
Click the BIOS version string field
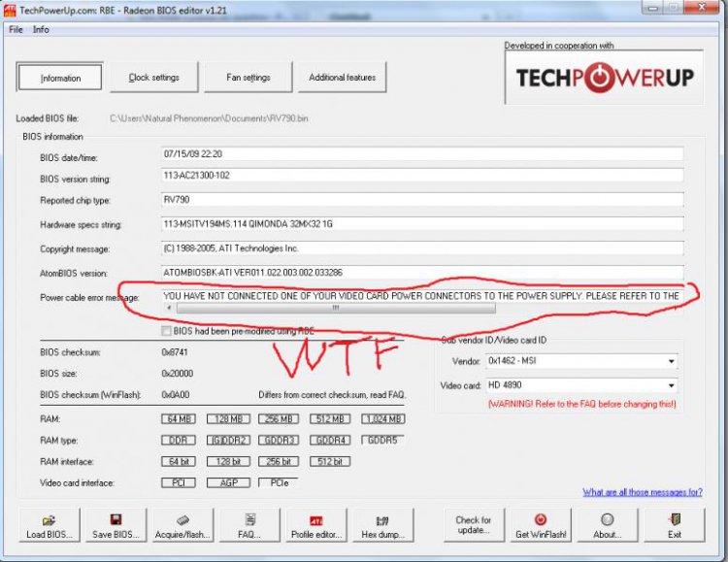tap(422, 176)
